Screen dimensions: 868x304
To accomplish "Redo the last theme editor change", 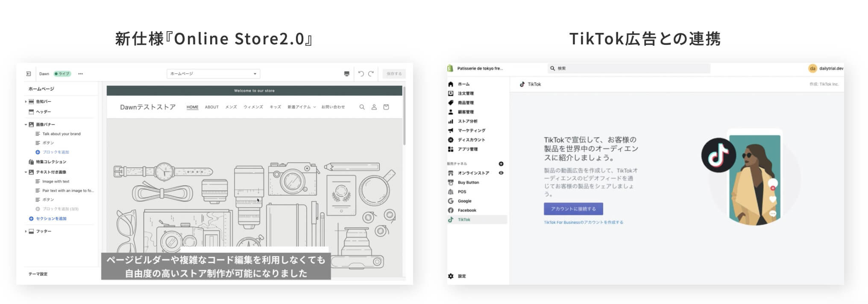I will pyautogui.click(x=371, y=74).
